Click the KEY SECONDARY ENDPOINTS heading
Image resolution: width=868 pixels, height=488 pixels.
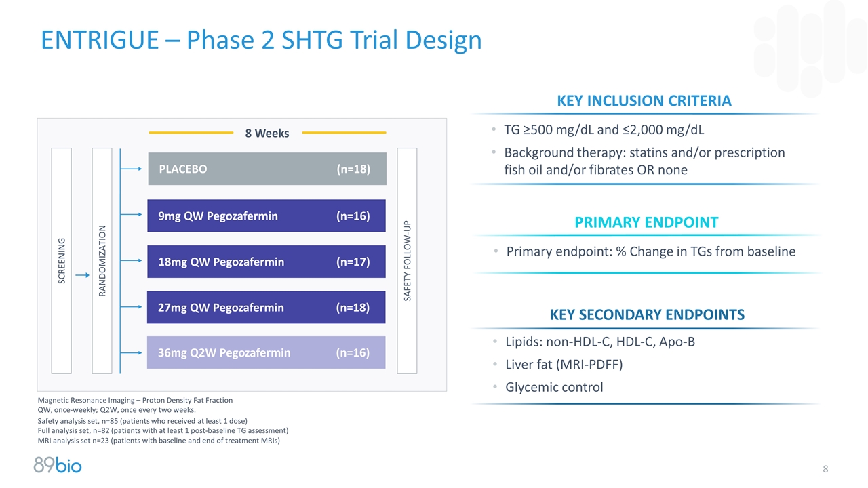click(x=647, y=314)
